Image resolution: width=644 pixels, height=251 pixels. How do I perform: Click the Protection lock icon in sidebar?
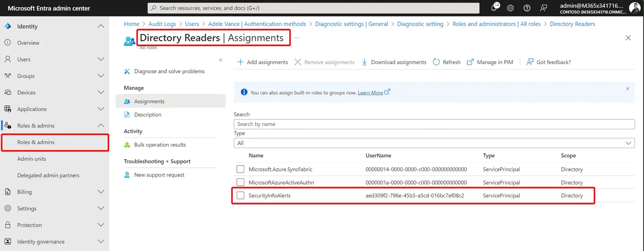point(8,225)
